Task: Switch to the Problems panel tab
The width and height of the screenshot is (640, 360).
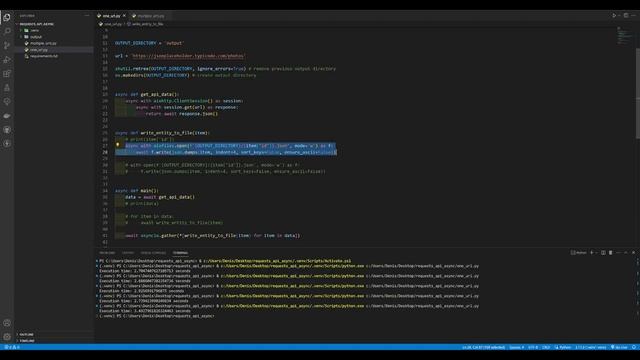Action: pos(107,253)
